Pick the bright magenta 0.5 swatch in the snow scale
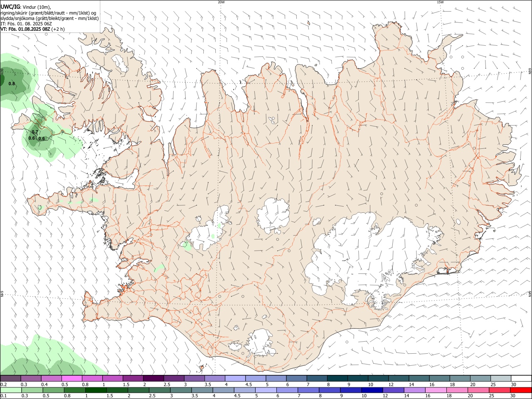532x399 pixels. pyautogui.click(x=71, y=378)
